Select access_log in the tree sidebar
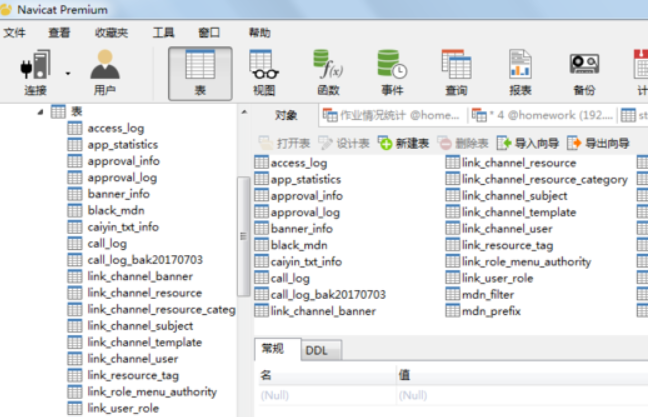This screenshot has width=648, height=417. tap(116, 128)
